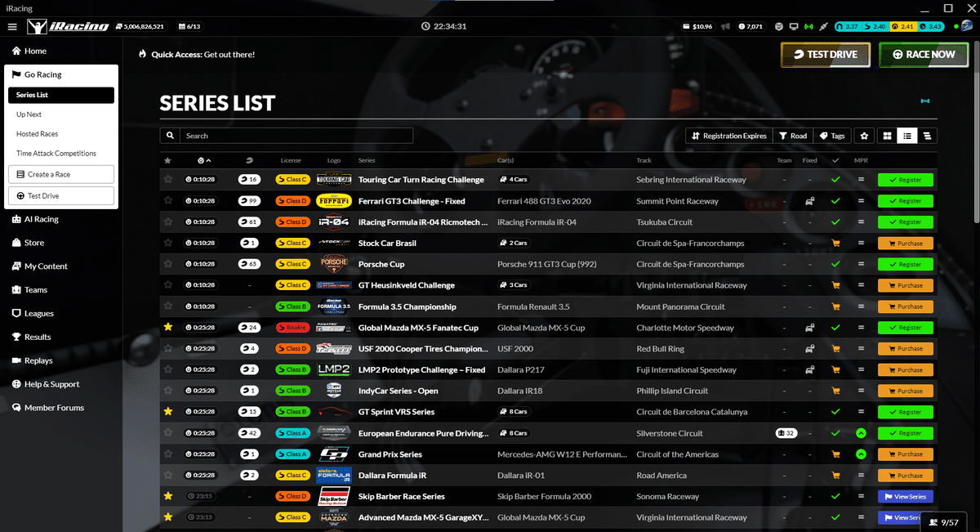
Task: Switch to list view layout
Action: 906,136
